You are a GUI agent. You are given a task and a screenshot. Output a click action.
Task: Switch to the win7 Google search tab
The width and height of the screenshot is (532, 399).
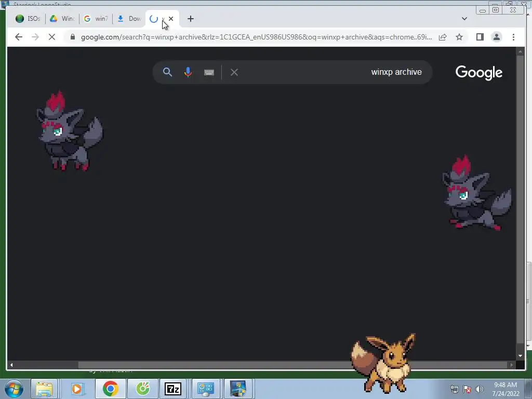[96, 19]
